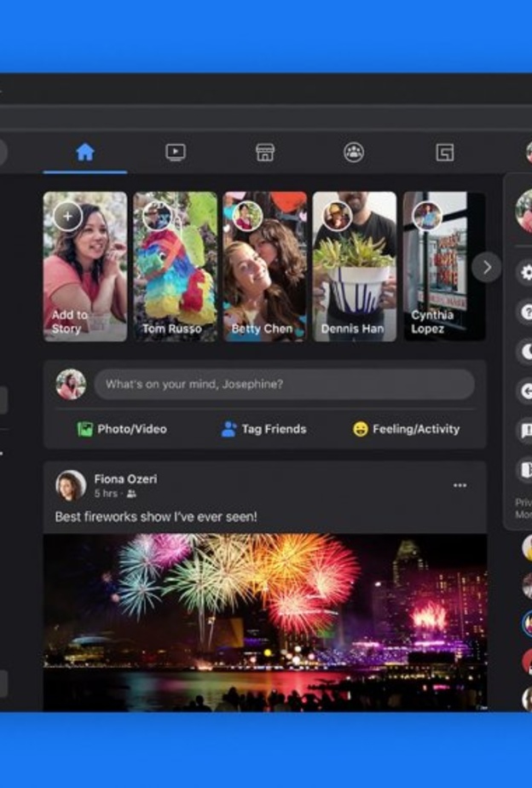Open the Marketplace tab
The image size is (532, 788).
[265, 152]
